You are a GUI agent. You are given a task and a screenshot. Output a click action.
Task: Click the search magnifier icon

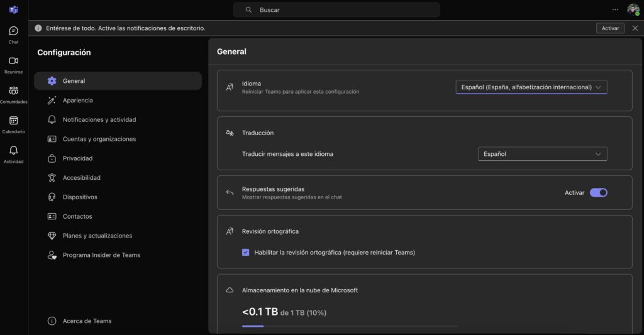coord(248,9)
